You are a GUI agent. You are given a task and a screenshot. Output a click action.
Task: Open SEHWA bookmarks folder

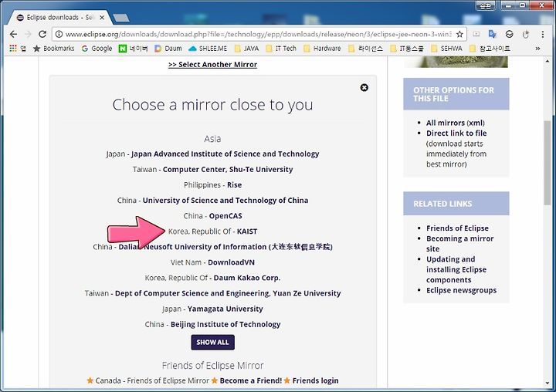pyautogui.click(x=447, y=48)
